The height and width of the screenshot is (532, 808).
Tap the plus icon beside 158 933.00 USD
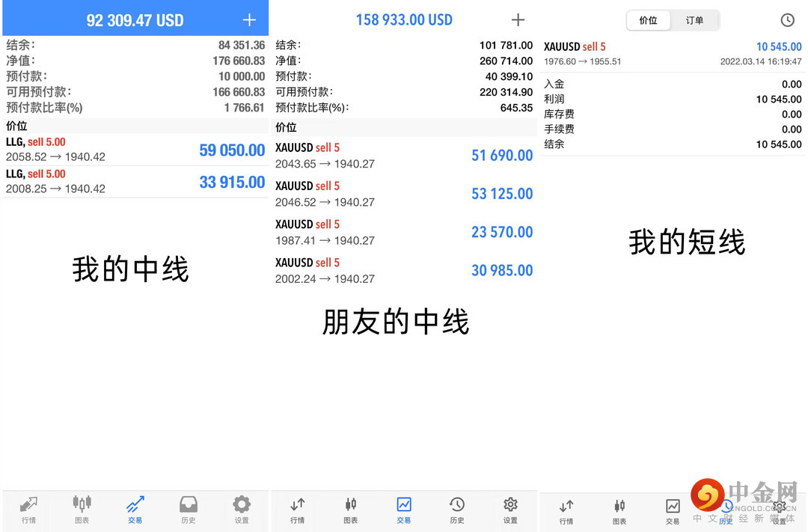pos(518,20)
